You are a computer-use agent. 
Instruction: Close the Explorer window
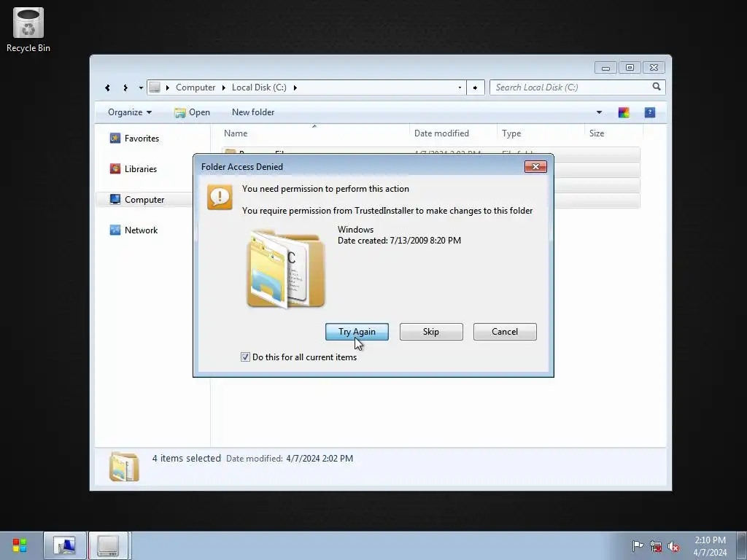[x=654, y=68]
